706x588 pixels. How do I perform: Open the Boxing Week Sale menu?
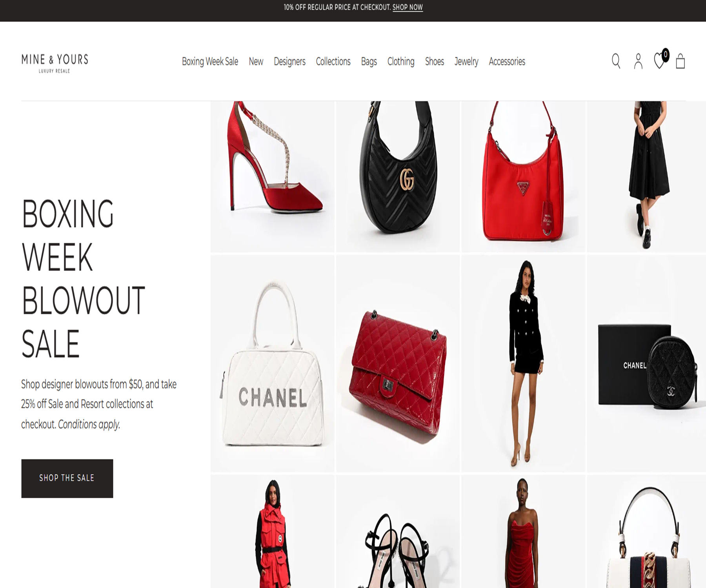(x=210, y=62)
